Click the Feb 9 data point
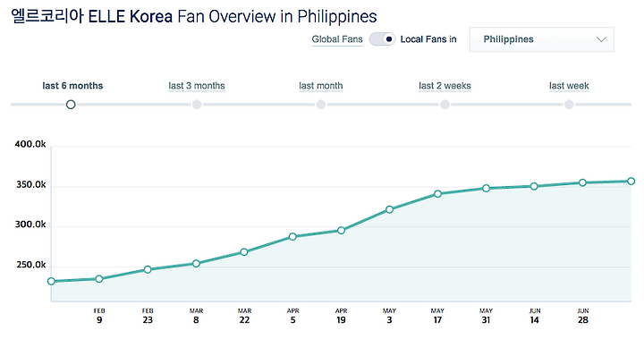The image size is (644, 339). pos(99,279)
